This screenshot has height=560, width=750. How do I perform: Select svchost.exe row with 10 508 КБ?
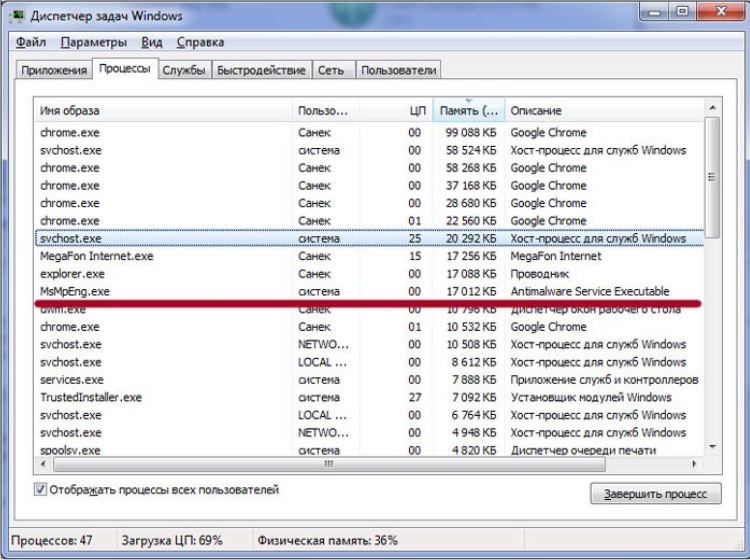coord(369,345)
